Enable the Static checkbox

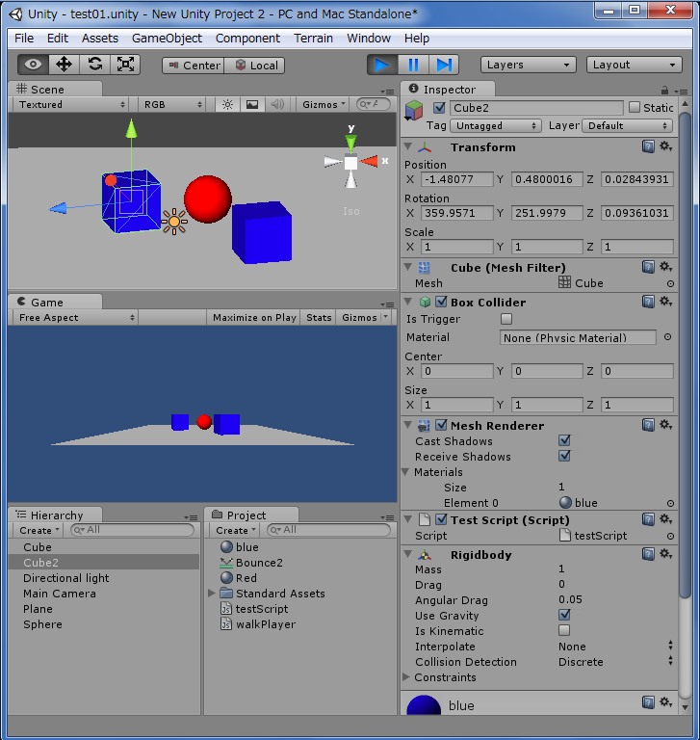(634, 108)
